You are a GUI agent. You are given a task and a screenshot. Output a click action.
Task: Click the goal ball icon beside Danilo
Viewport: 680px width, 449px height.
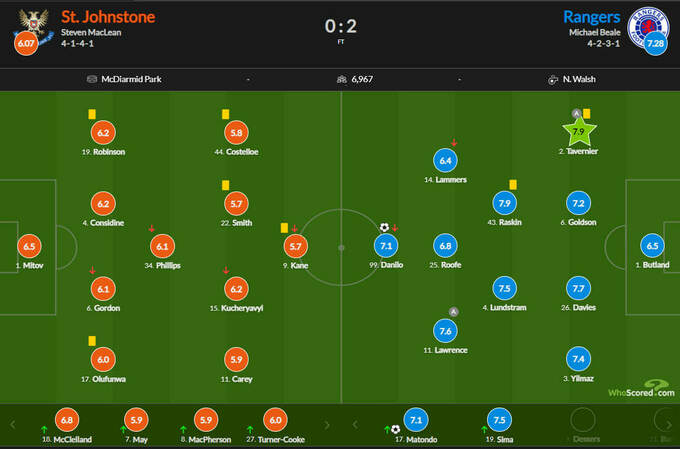point(383,227)
